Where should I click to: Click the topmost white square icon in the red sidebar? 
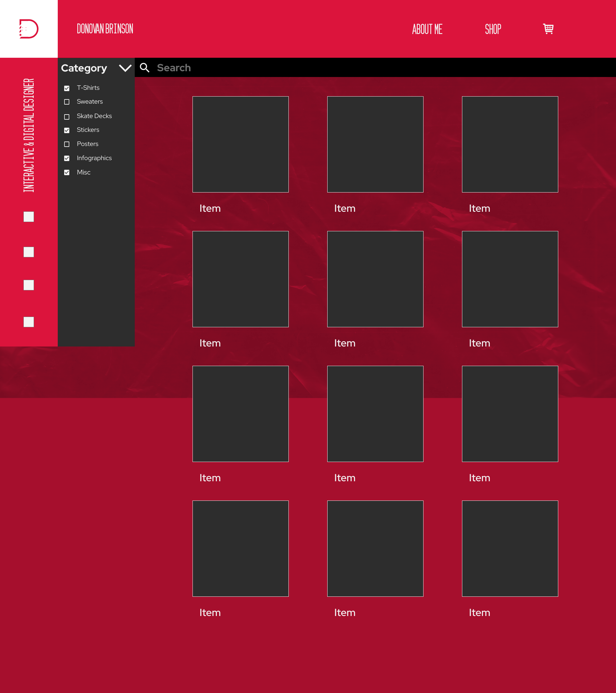(x=29, y=217)
